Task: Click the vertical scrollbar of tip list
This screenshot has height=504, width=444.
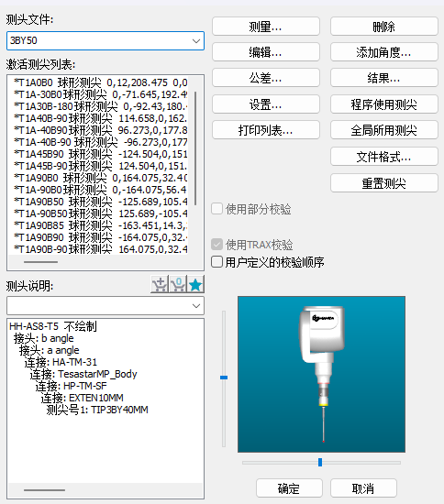Action: (195, 148)
